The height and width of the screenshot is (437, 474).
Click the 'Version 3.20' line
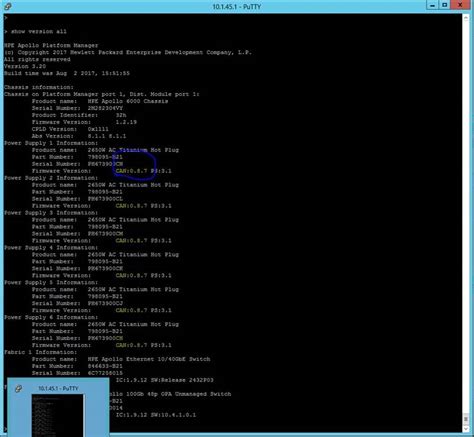pyautogui.click(x=25, y=66)
